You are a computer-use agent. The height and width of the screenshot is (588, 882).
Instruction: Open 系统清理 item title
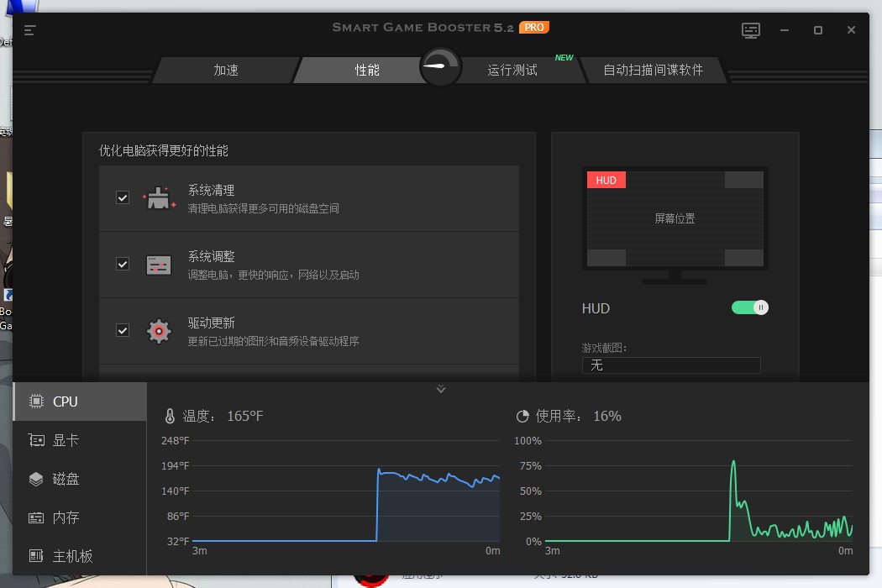pyautogui.click(x=211, y=190)
